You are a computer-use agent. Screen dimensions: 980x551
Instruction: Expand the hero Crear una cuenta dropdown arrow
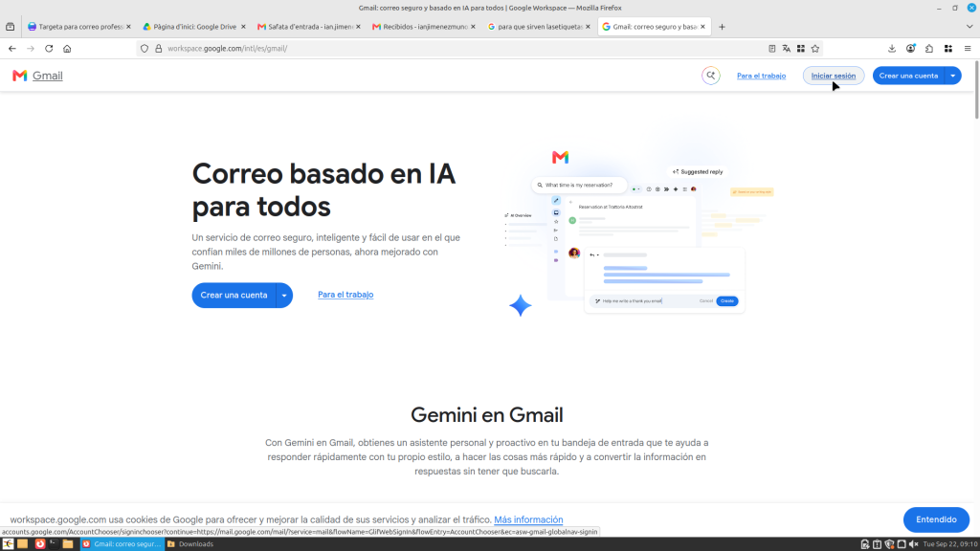tap(284, 295)
